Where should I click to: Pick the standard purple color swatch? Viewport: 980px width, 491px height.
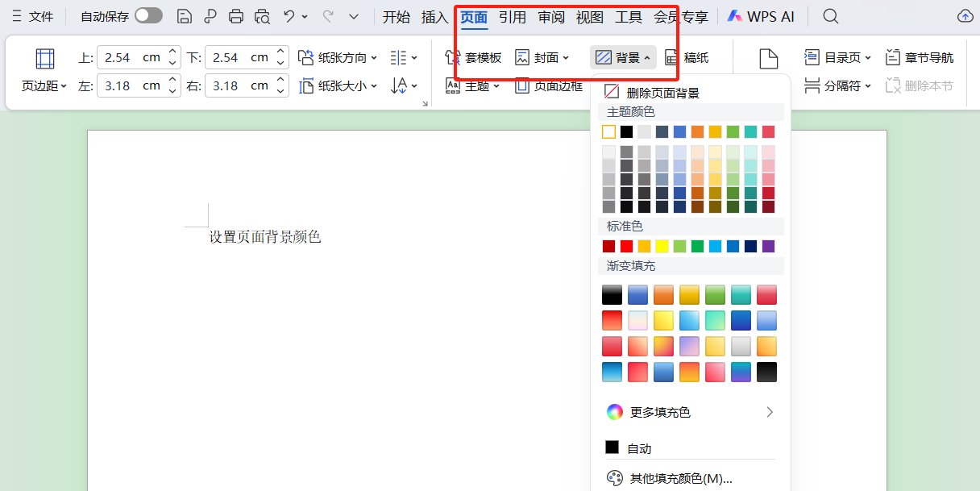(768, 246)
